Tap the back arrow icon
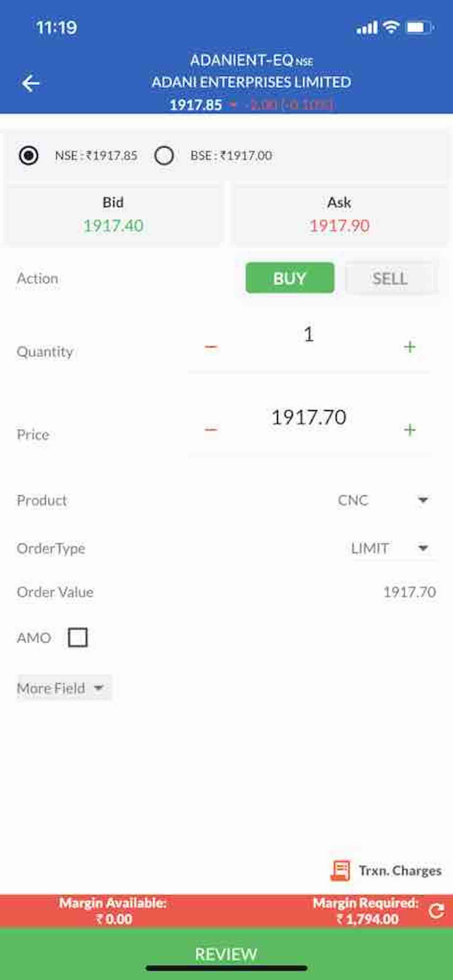Image resolution: width=453 pixels, height=980 pixels. click(x=30, y=83)
